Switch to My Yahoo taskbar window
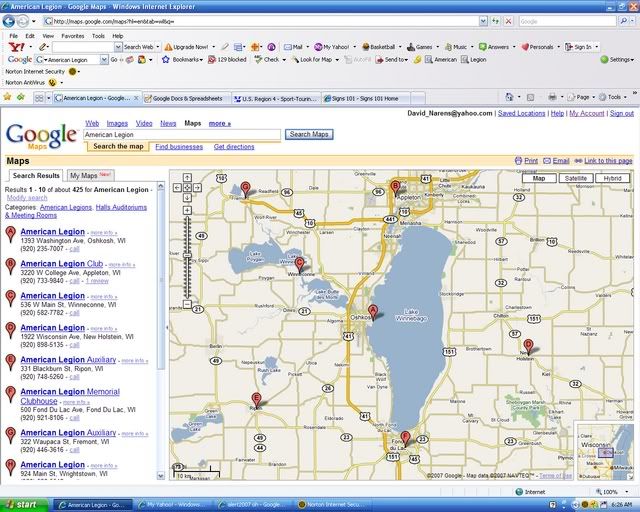Viewport: 640px width, 512px height. 173,505
